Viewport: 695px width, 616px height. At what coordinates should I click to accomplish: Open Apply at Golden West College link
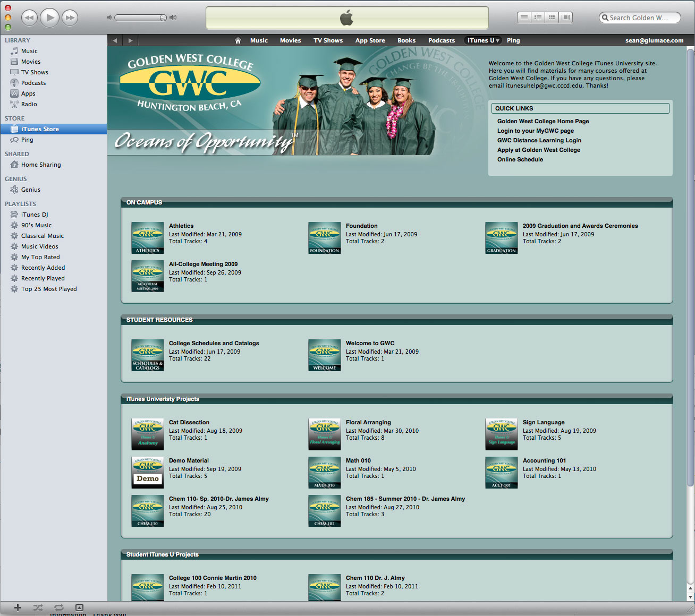(539, 150)
